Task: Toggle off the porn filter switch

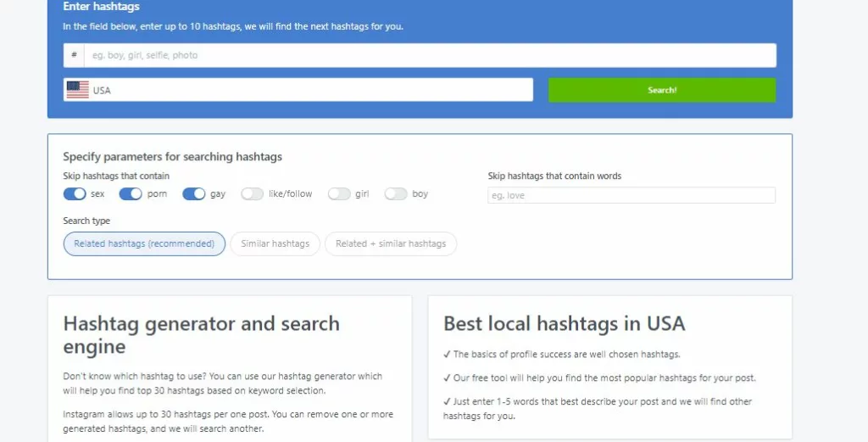Action: click(131, 194)
